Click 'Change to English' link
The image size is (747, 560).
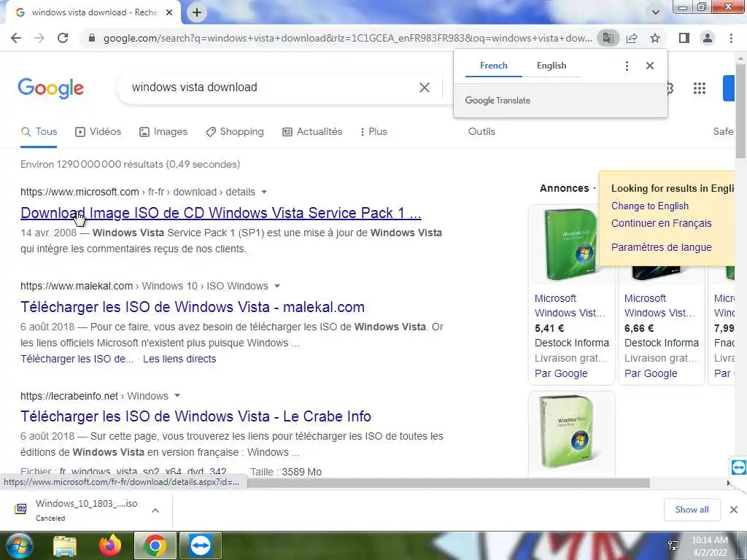point(650,206)
